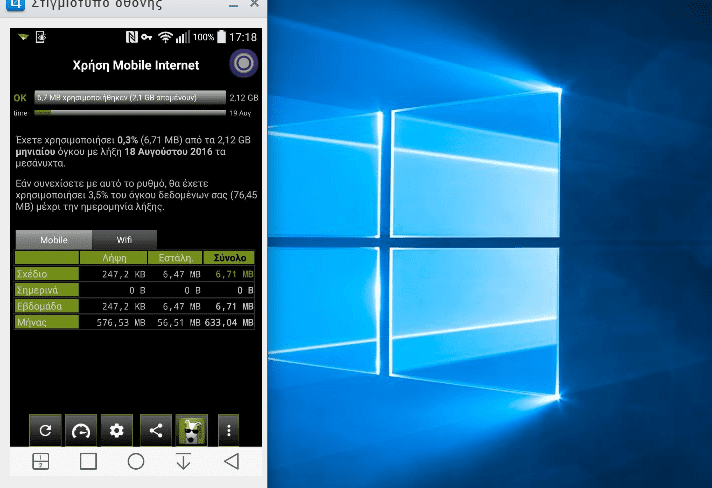
Task: Click the green OK status label
Action: point(20,98)
